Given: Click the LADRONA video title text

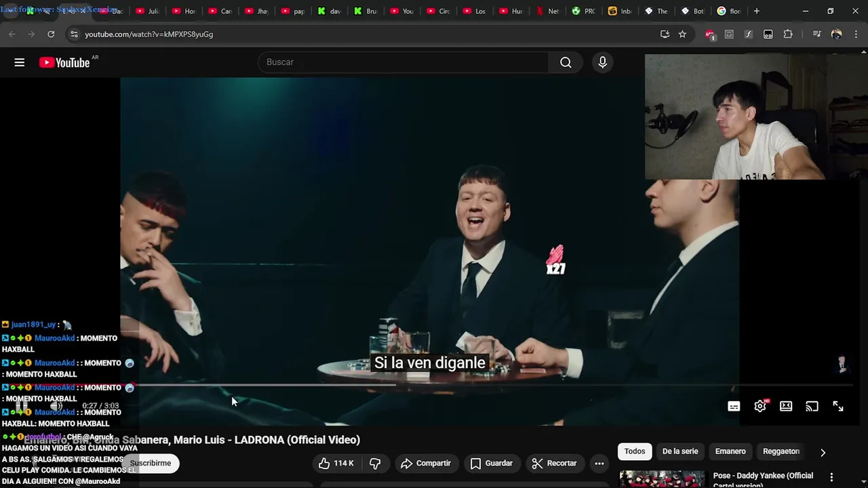Looking at the screenshot, I should (x=192, y=440).
